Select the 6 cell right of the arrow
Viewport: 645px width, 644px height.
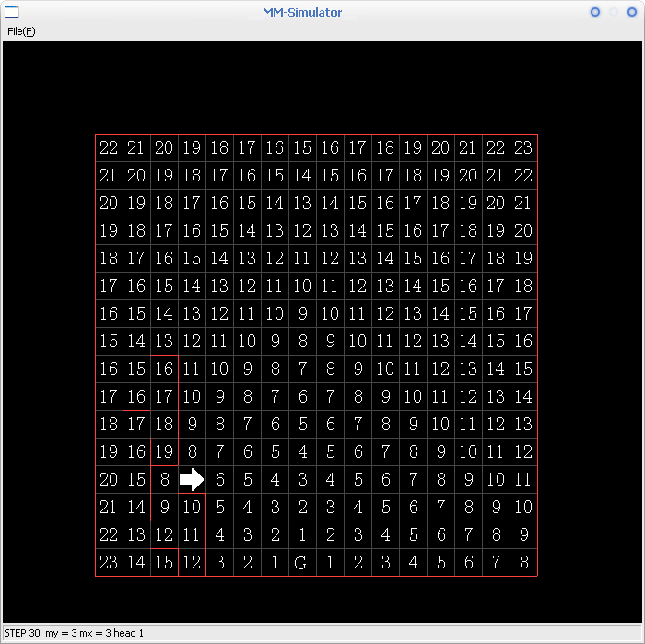click(219, 479)
